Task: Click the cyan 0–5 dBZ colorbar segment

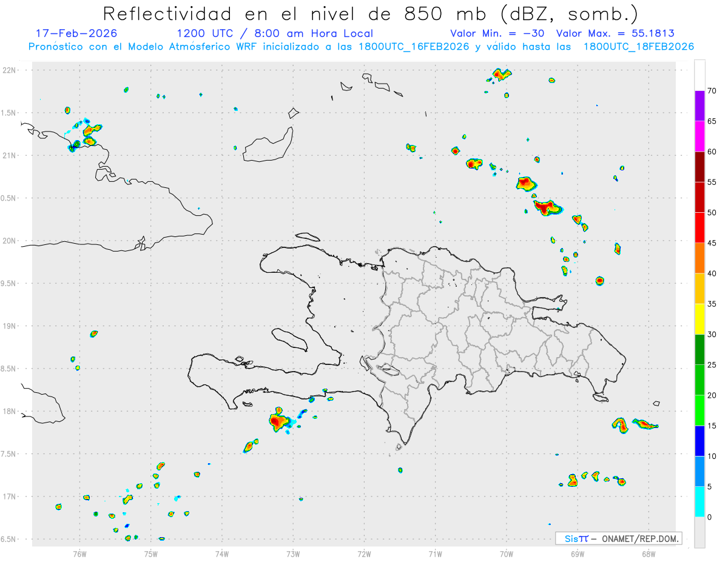Action: point(699,502)
